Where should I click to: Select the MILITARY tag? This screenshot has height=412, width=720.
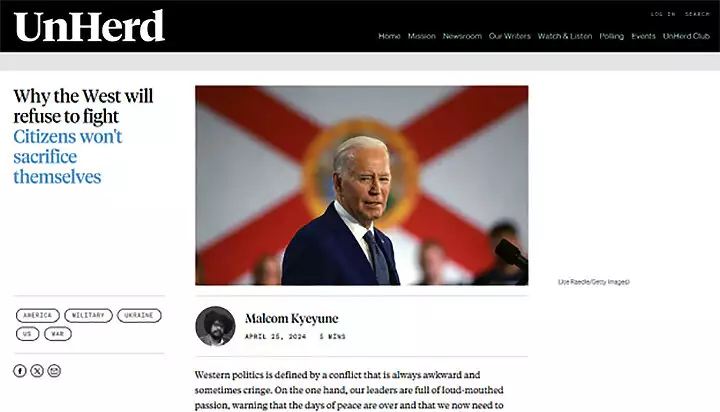pyautogui.click(x=88, y=316)
